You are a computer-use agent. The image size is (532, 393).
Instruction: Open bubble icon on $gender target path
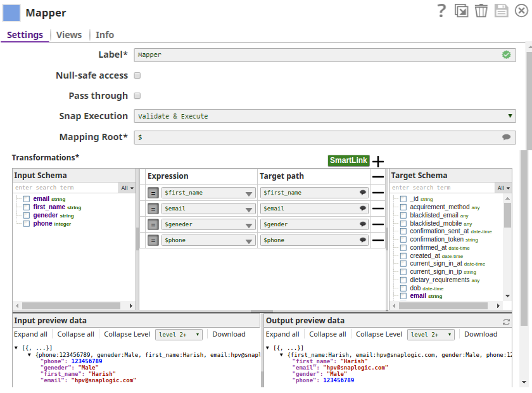(363, 224)
